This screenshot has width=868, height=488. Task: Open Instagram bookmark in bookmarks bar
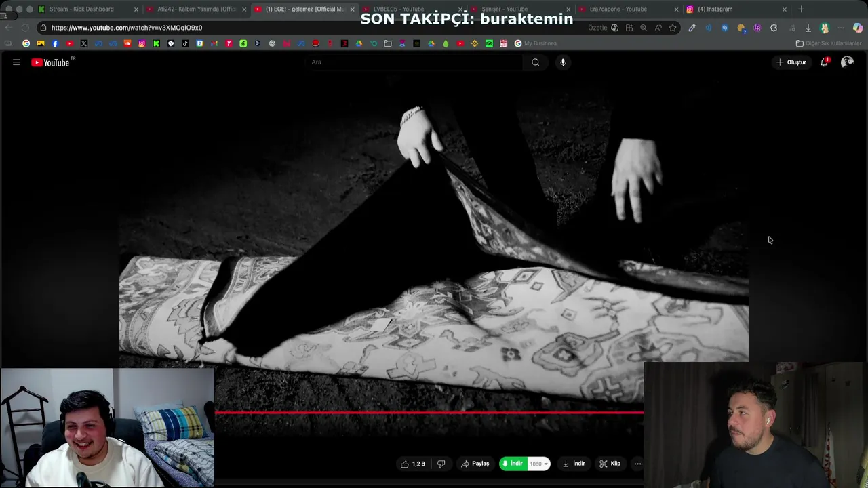tap(142, 43)
